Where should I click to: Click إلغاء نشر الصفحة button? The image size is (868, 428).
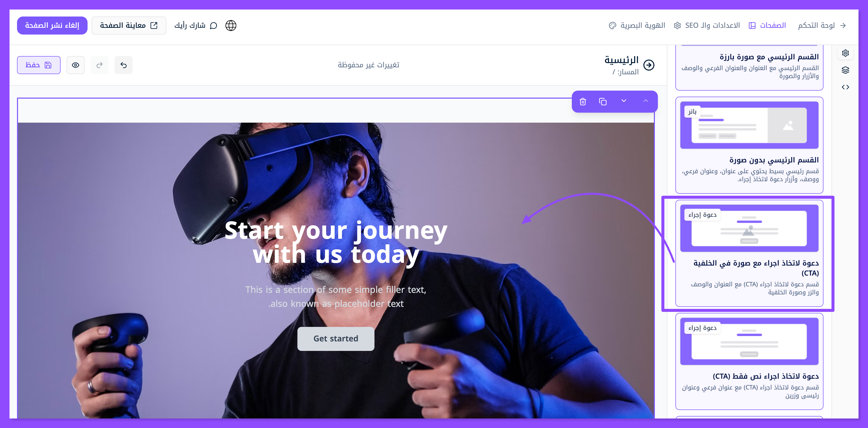(x=52, y=26)
